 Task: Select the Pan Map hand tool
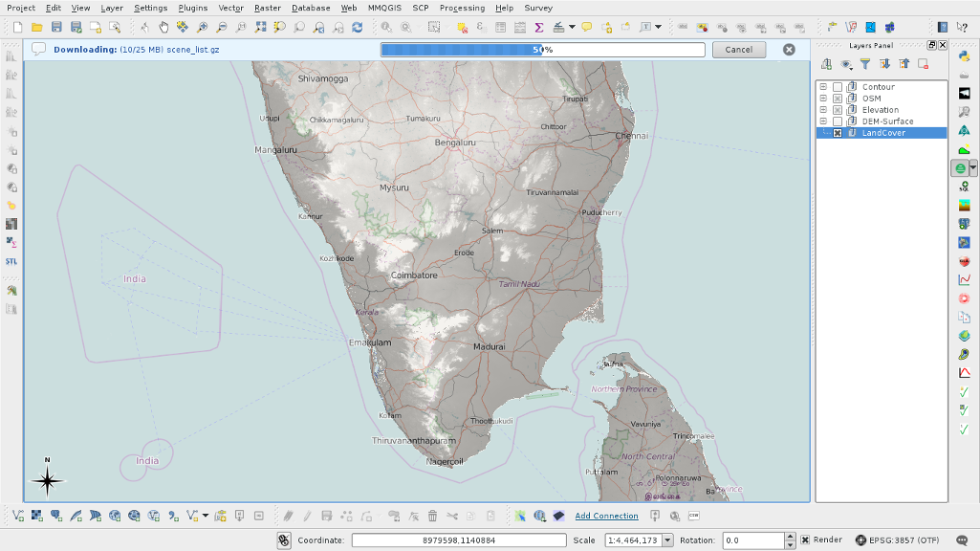163,27
